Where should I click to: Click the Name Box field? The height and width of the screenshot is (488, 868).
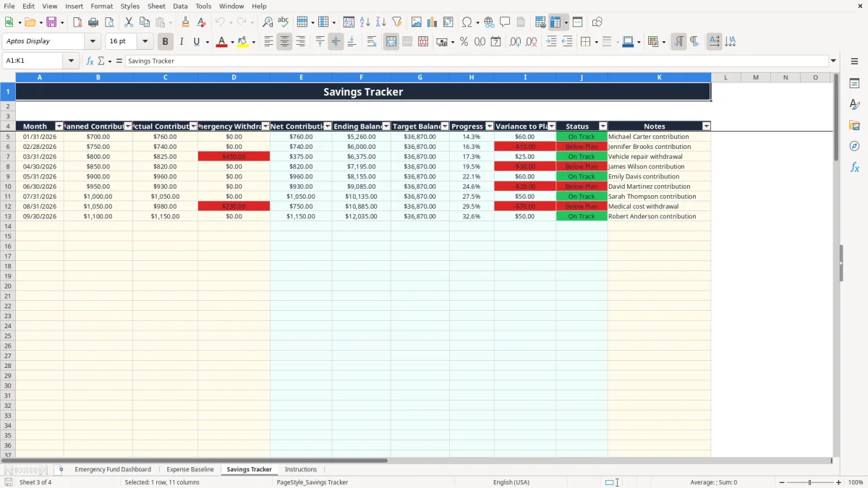click(x=33, y=61)
